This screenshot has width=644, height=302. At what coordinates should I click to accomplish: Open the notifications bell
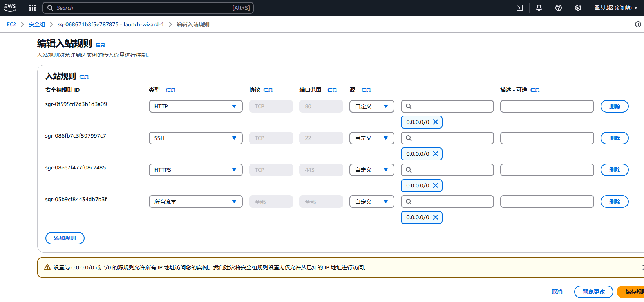click(x=539, y=8)
